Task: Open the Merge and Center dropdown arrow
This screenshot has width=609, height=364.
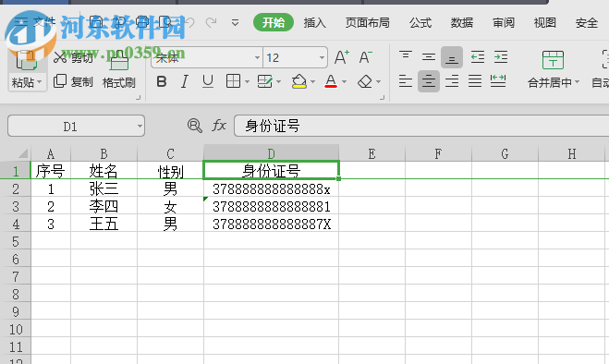Action: (x=577, y=82)
